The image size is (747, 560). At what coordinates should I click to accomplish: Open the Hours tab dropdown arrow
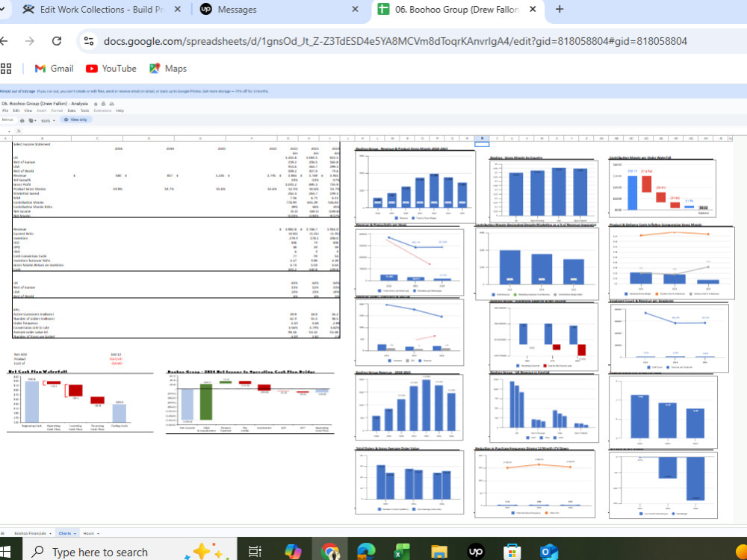pos(98,534)
